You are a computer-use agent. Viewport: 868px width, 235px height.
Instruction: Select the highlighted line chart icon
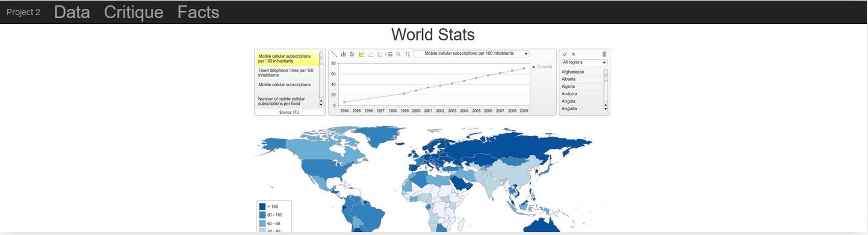pyautogui.click(x=362, y=54)
